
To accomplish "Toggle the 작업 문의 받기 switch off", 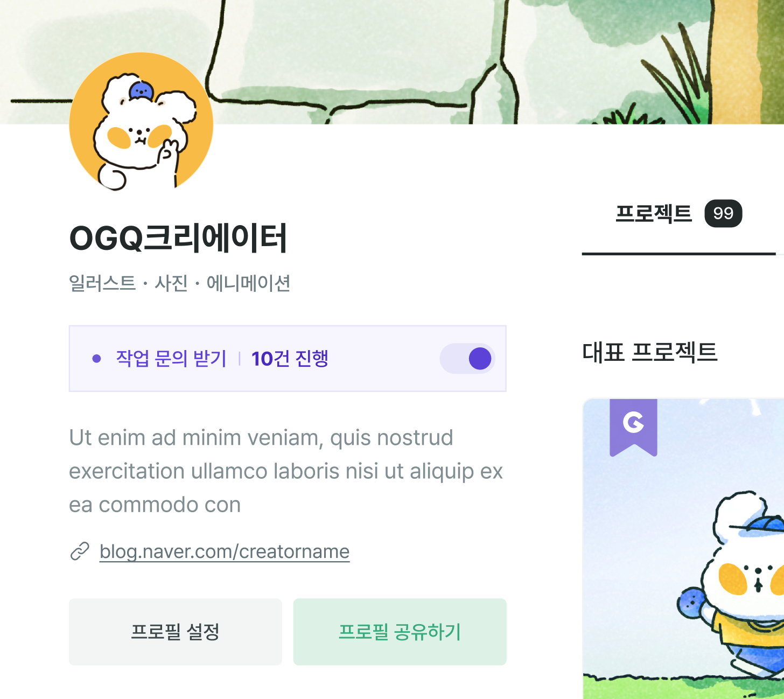I will (x=467, y=359).
